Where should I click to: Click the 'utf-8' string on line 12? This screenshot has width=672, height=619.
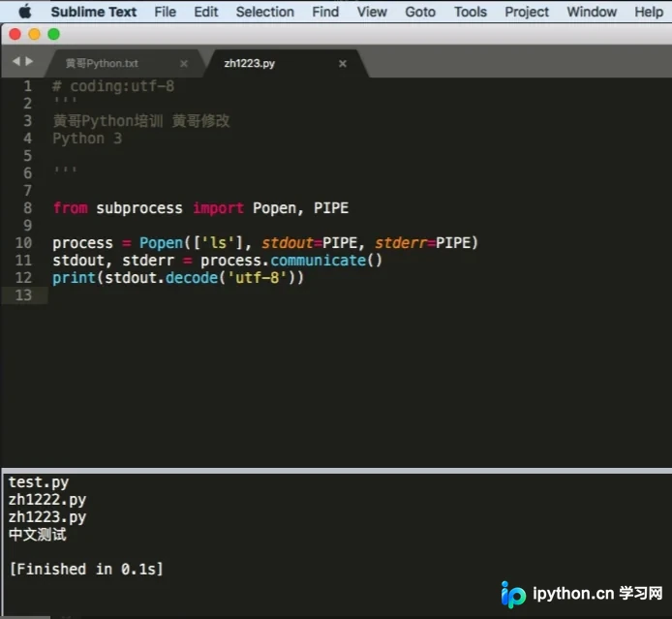pyautogui.click(x=258, y=278)
